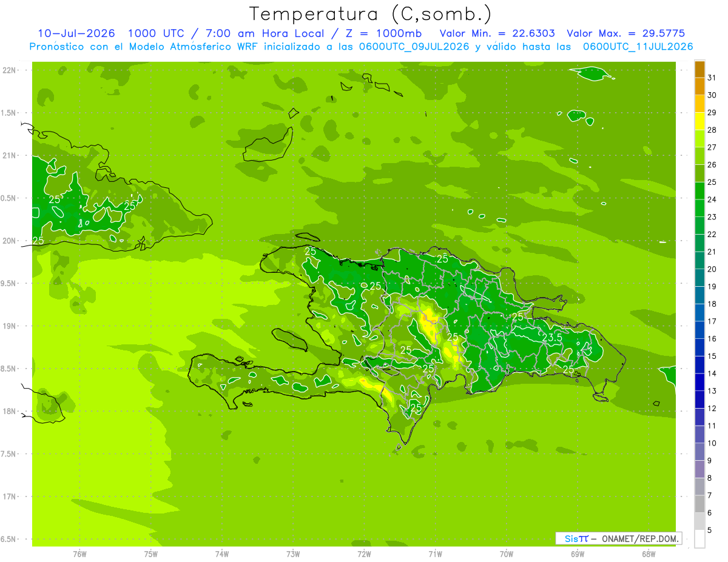Click the '74W' longitude axis label
This screenshot has width=728, height=562.
point(222,554)
